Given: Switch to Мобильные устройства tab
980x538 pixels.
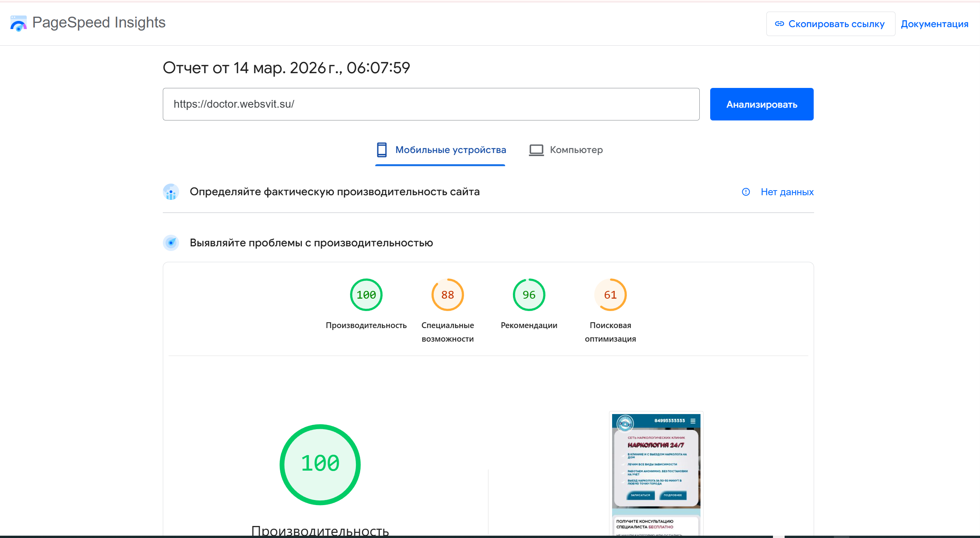Looking at the screenshot, I should pos(450,150).
